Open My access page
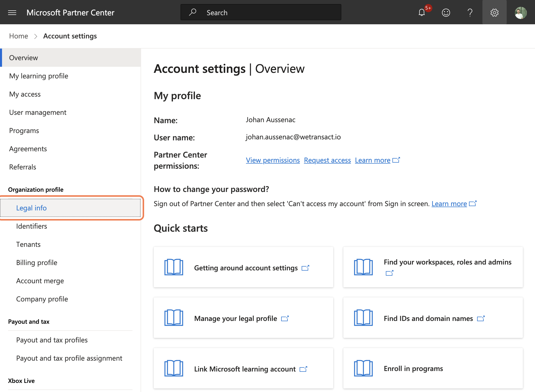This screenshot has height=392, width=535. pos(71,94)
